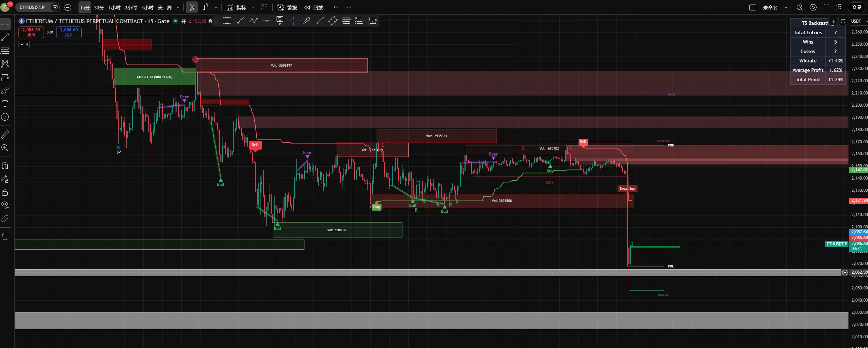Switch to the 4小时 timeframe

pos(147,7)
